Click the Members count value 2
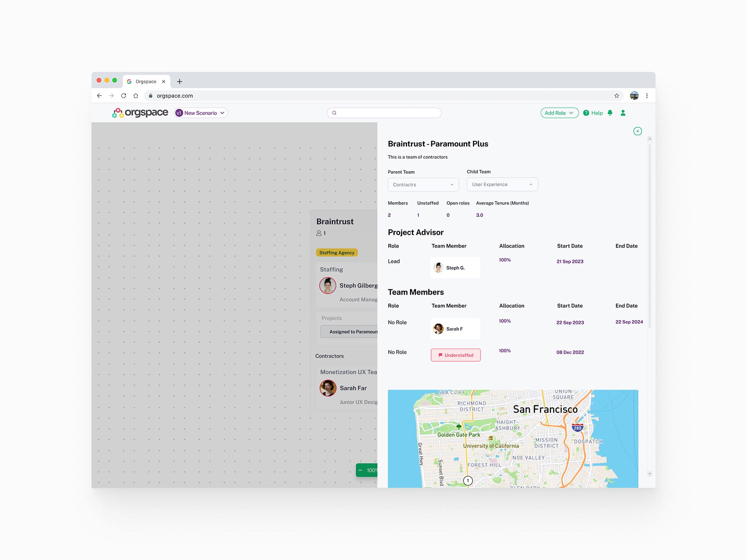This screenshot has height=560, width=747. [x=389, y=215]
